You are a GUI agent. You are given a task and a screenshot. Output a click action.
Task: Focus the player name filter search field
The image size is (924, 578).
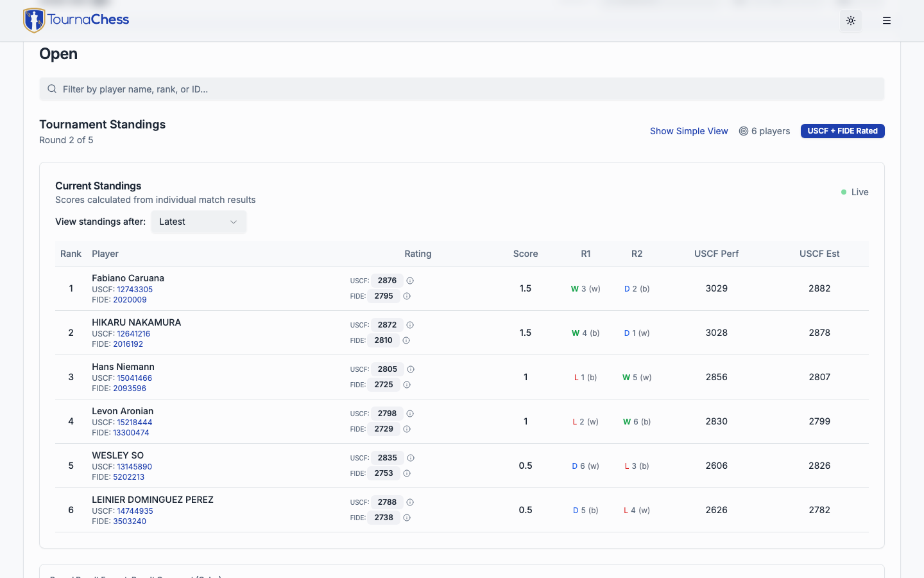tap(462, 89)
